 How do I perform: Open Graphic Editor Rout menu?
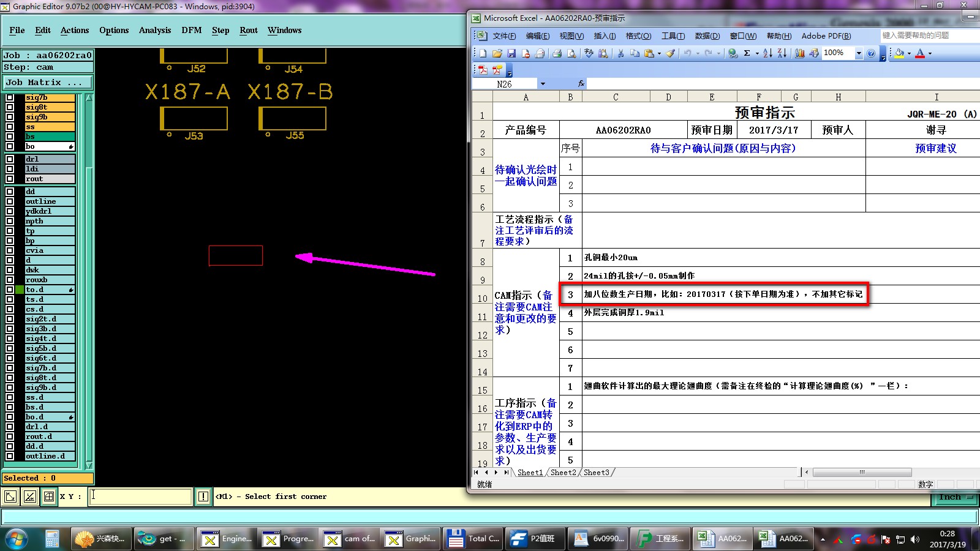click(249, 30)
